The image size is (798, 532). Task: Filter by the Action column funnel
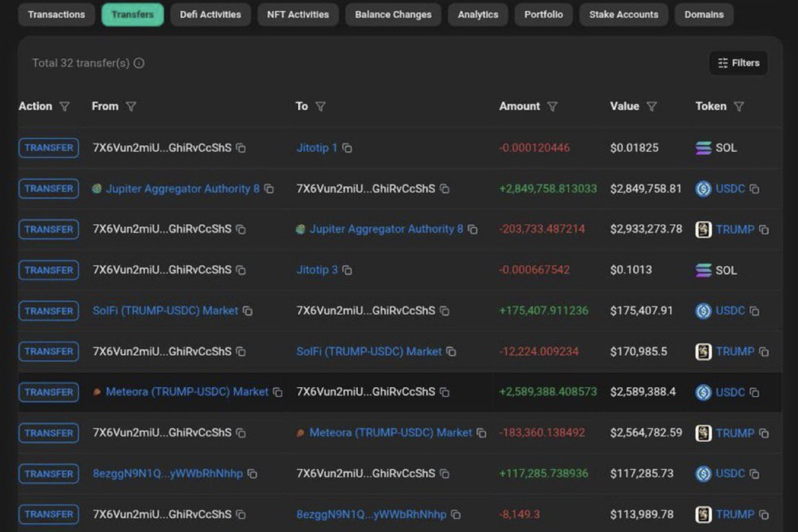64,106
